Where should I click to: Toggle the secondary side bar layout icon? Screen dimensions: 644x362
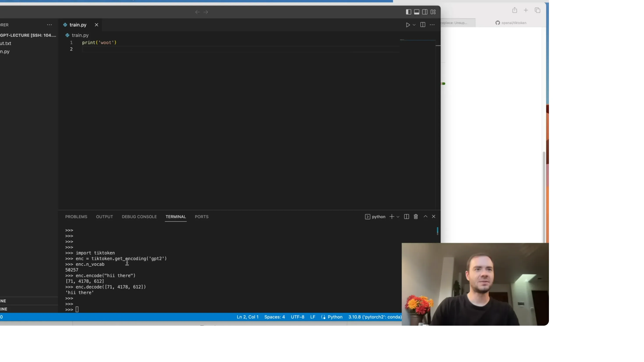pos(425,12)
